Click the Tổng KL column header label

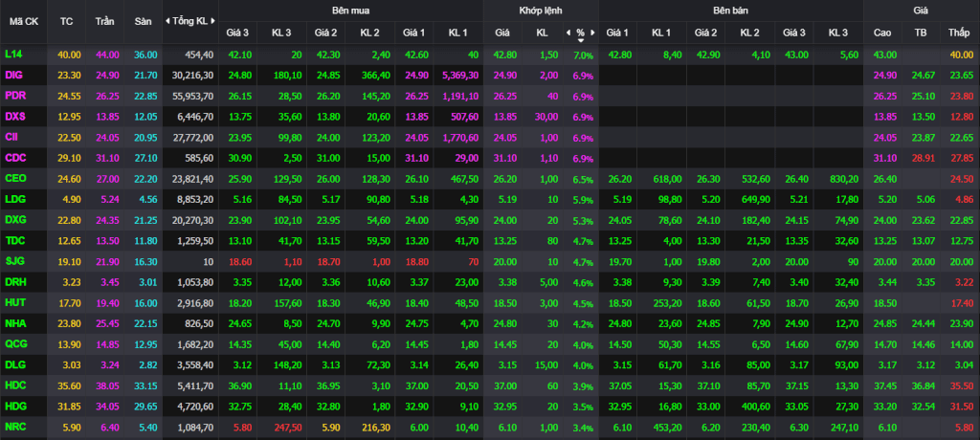pos(190,21)
